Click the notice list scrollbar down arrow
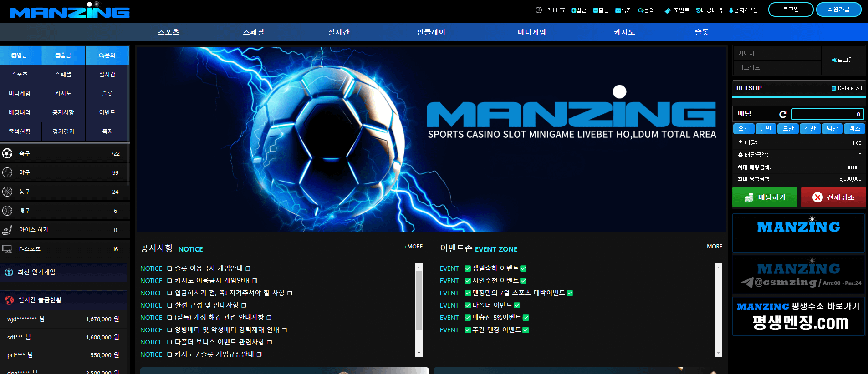This screenshot has height=374, width=868. pyautogui.click(x=419, y=353)
